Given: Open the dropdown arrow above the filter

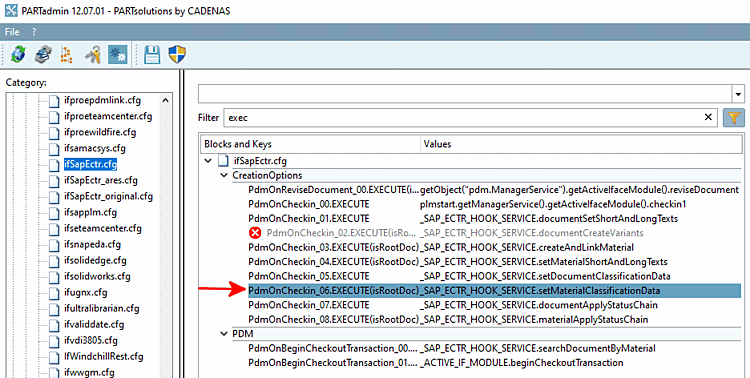Looking at the screenshot, I should [x=739, y=94].
